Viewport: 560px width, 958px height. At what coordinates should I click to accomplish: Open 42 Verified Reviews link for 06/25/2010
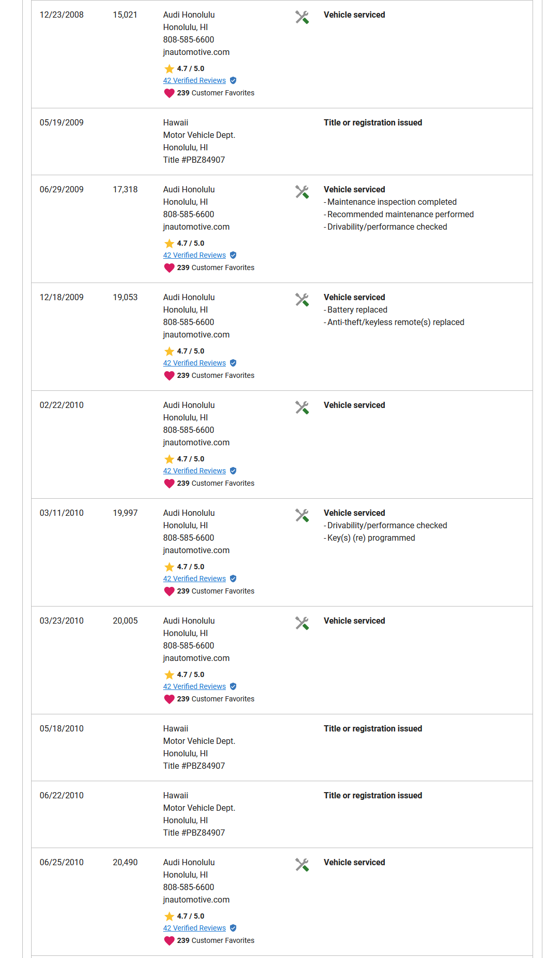point(194,928)
